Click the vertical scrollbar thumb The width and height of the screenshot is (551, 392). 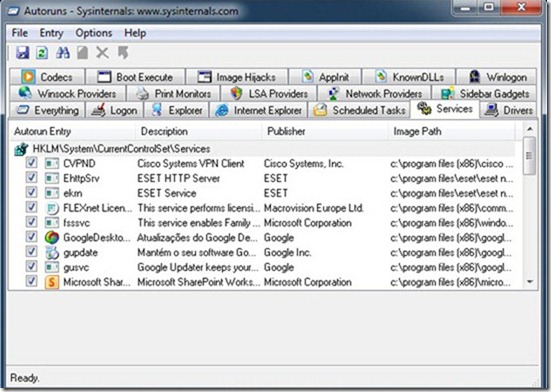click(x=529, y=156)
